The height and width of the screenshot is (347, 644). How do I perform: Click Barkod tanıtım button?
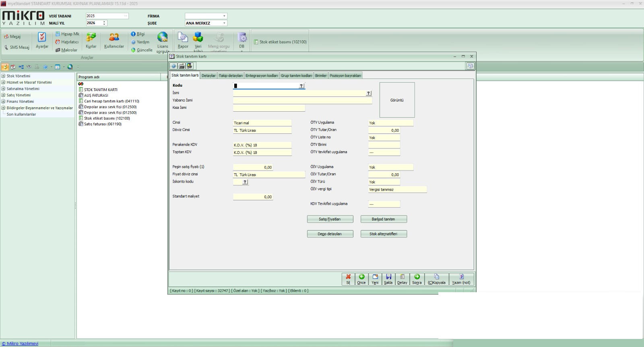pos(384,219)
